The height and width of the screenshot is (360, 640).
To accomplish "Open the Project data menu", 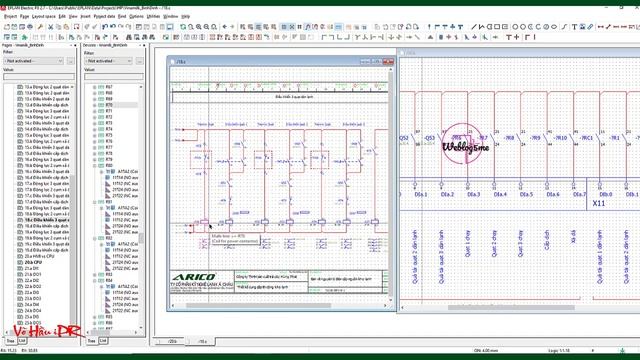I will [x=104, y=16].
